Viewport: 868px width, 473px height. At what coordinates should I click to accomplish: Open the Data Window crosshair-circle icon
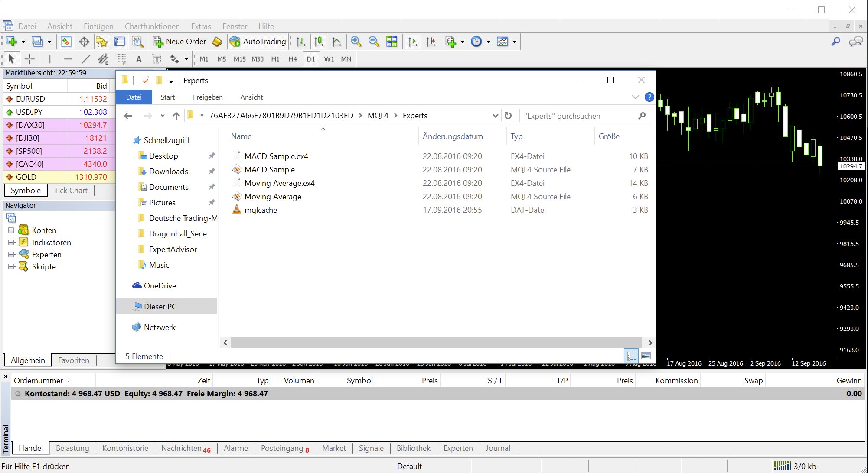pyautogui.click(x=84, y=42)
